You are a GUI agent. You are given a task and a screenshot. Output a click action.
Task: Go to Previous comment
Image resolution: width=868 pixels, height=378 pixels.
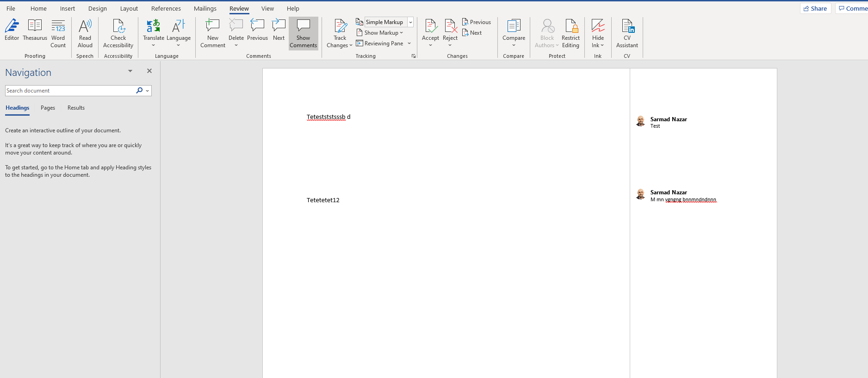pos(257,31)
